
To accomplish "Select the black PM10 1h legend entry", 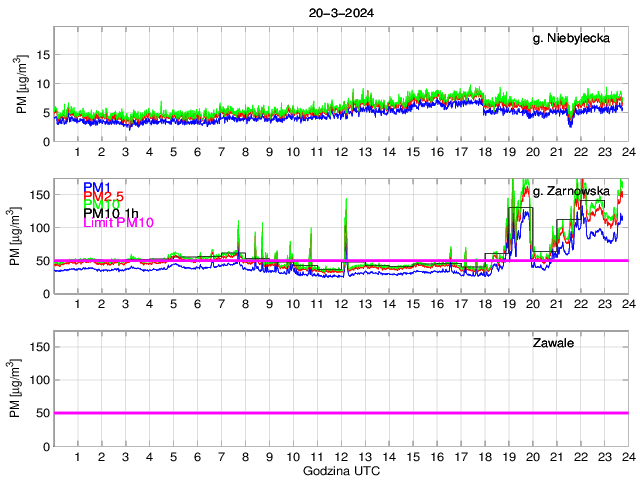I will 110,213.
